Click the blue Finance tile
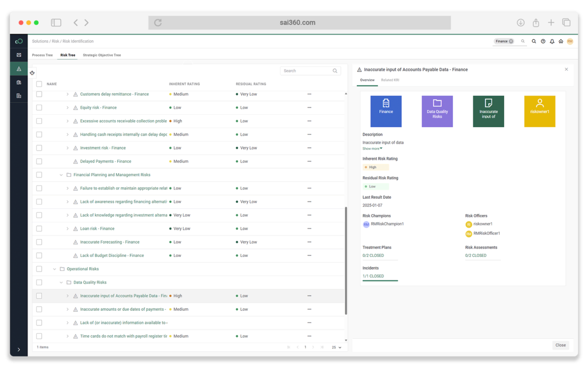This screenshot has height=377, width=588. coord(386,111)
